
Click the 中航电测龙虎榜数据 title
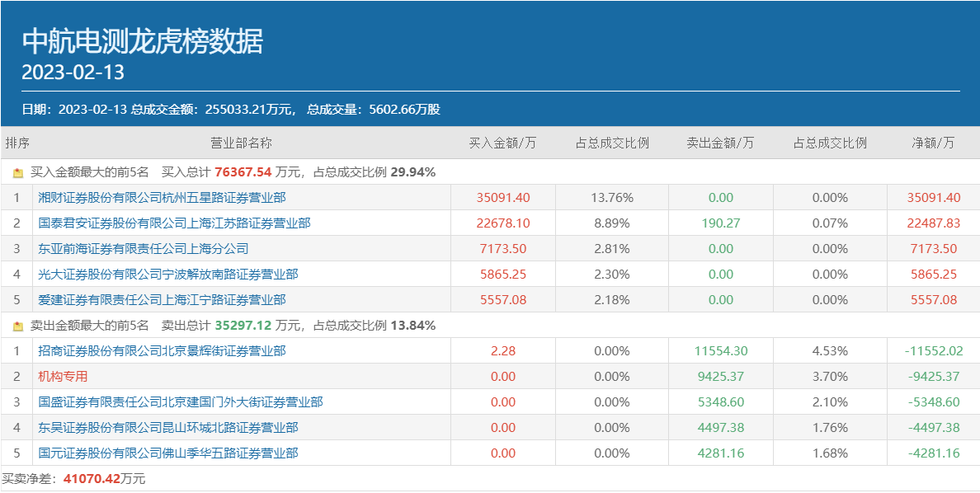(142, 40)
